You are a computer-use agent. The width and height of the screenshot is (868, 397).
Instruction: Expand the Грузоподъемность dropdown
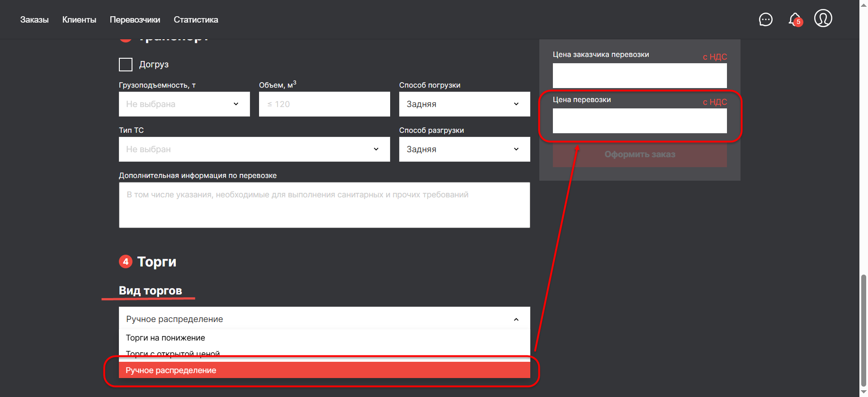tap(184, 104)
